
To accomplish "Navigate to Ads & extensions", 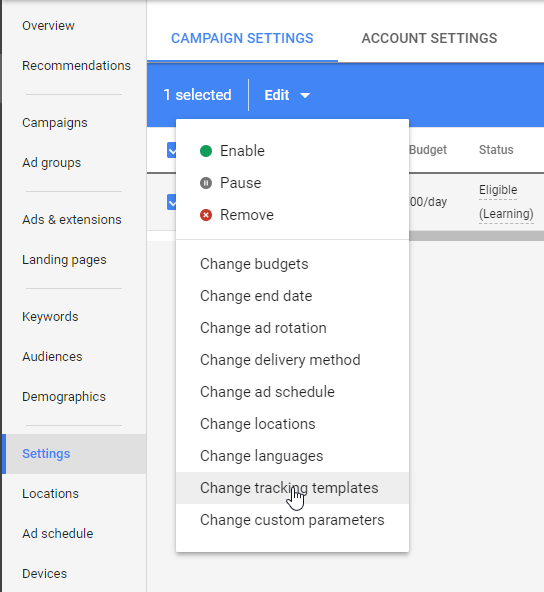I will (x=72, y=219).
